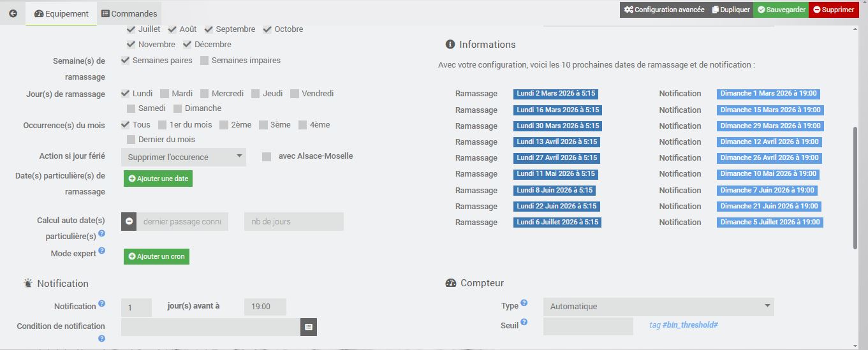The image size is (868, 350).
Task: Toggle the avec Alsace-Moselle checkbox
Action: pyautogui.click(x=267, y=156)
